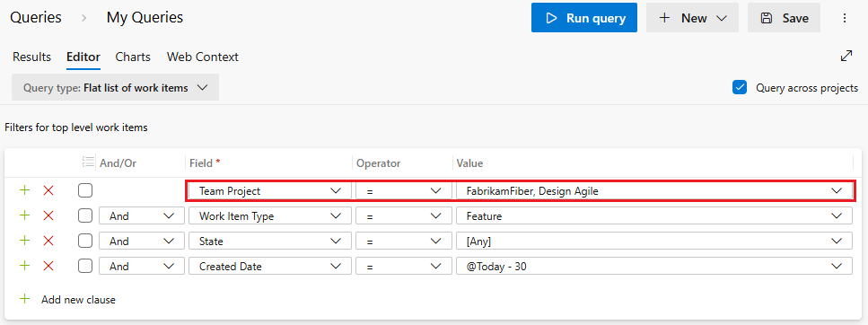Uncheck Query across projects
Viewport: 868px width, 325px height.
tap(740, 87)
